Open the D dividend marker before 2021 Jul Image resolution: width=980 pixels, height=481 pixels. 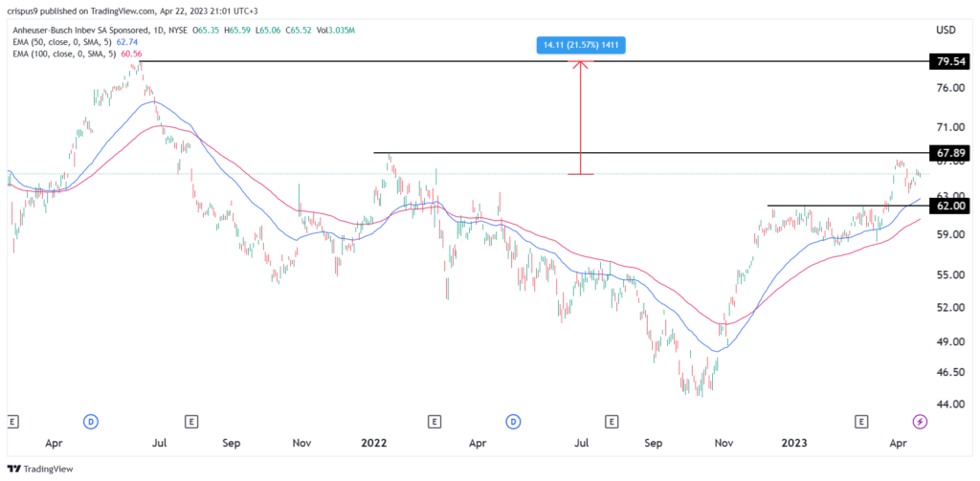pos(91,423)
